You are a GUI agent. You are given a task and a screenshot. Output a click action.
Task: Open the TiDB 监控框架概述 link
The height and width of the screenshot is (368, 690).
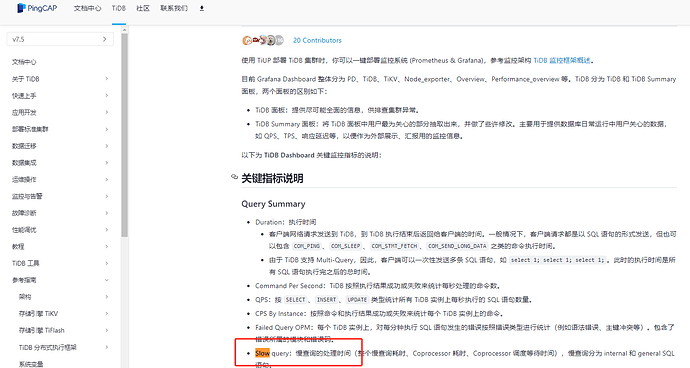(x=562, y=60)
